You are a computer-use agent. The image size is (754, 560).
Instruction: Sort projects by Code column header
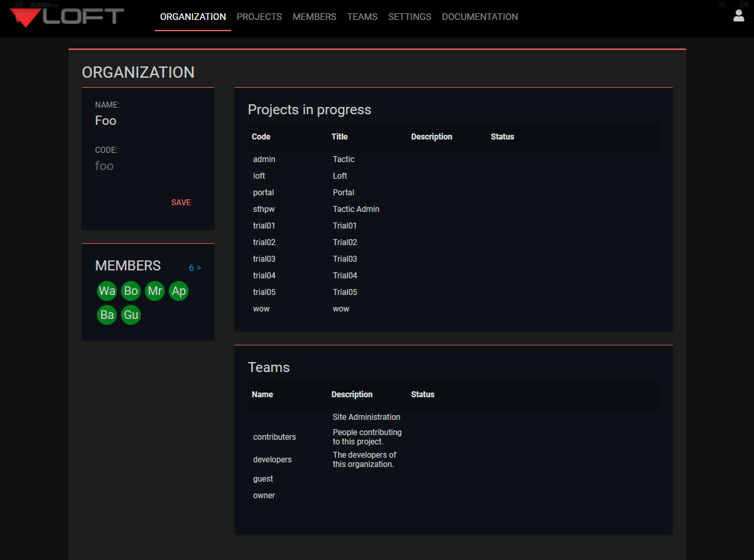pos(261,137)
